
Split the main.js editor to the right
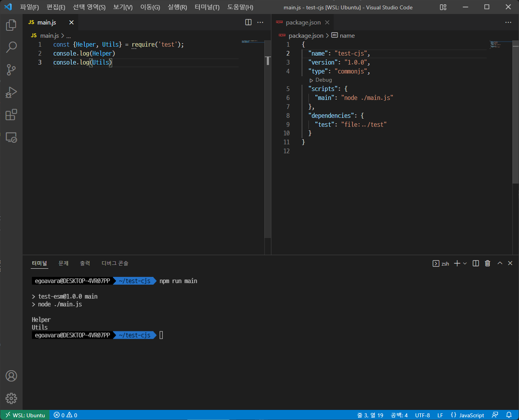pyautogui.click(x=248, y=23)
